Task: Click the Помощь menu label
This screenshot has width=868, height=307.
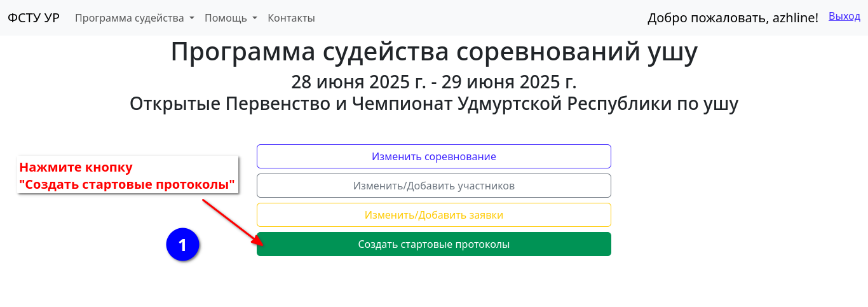Action: pyautogui.click(x=226, y=18)
